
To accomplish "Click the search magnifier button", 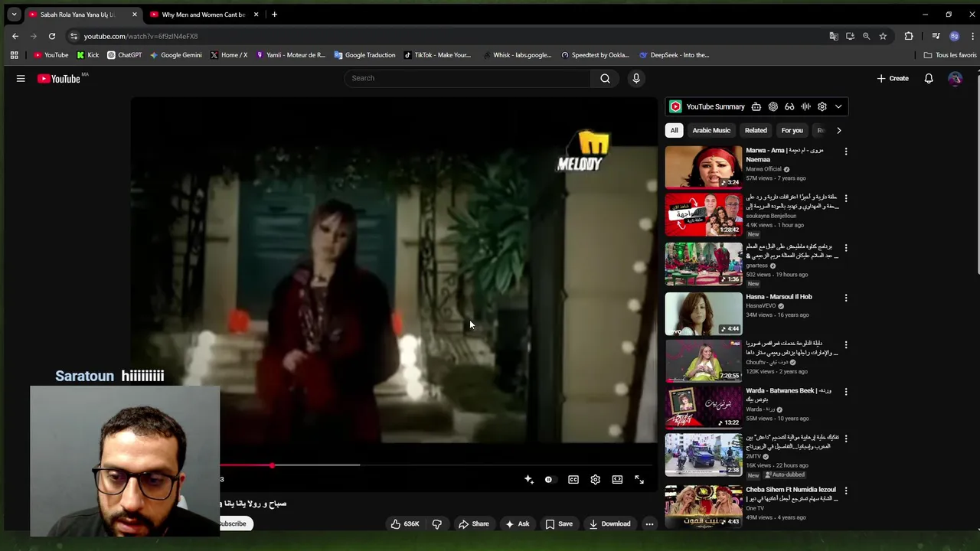I will tap(605, 78).
